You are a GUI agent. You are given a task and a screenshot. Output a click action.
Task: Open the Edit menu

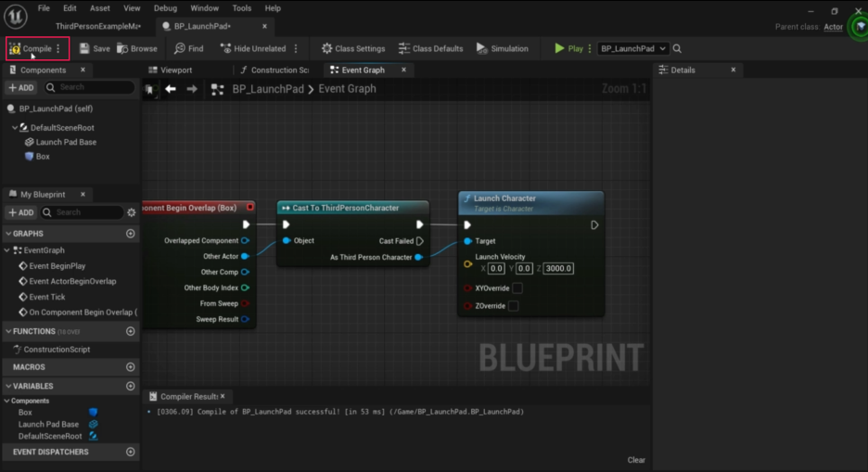click(70, 8)
